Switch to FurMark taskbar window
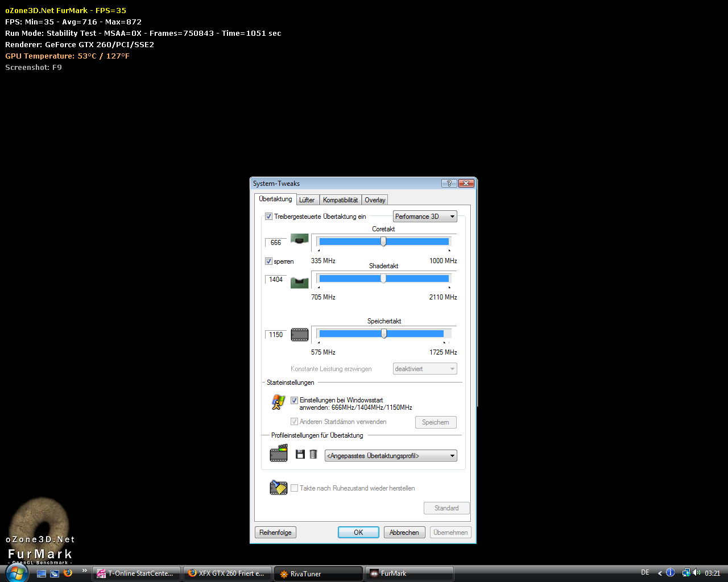728x582 pixels. click(x=409, y=573)
